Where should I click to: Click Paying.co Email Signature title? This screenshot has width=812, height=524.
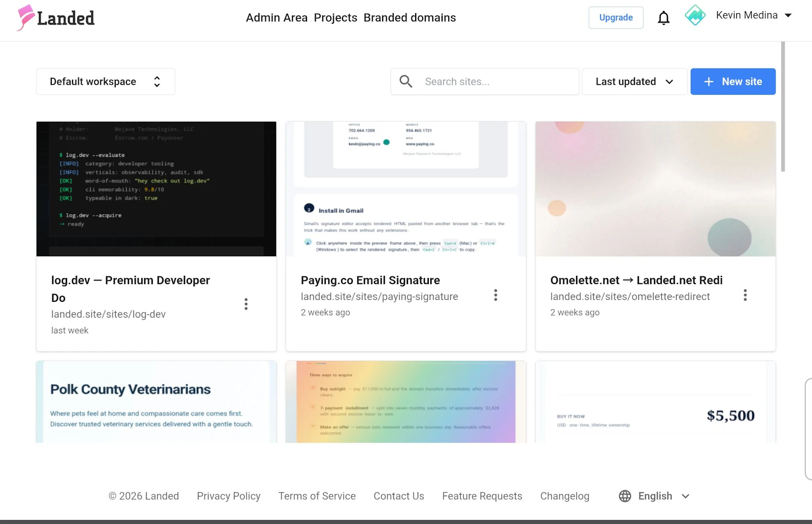coord(370,281)
